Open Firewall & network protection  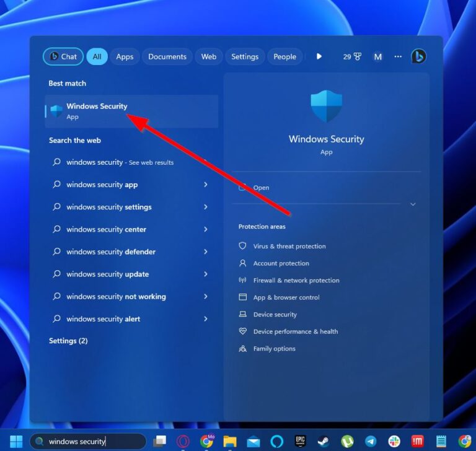296,280
